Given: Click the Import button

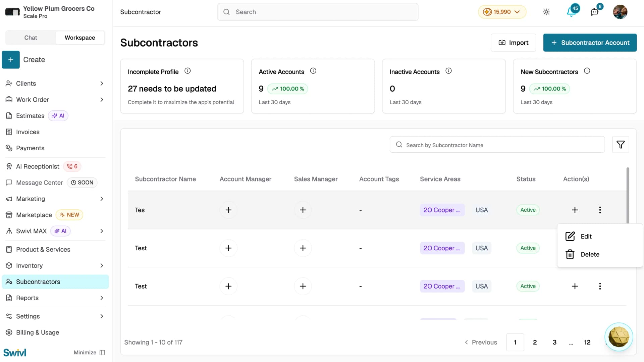Looking at the screenshot, I should (x=513, y=43).
